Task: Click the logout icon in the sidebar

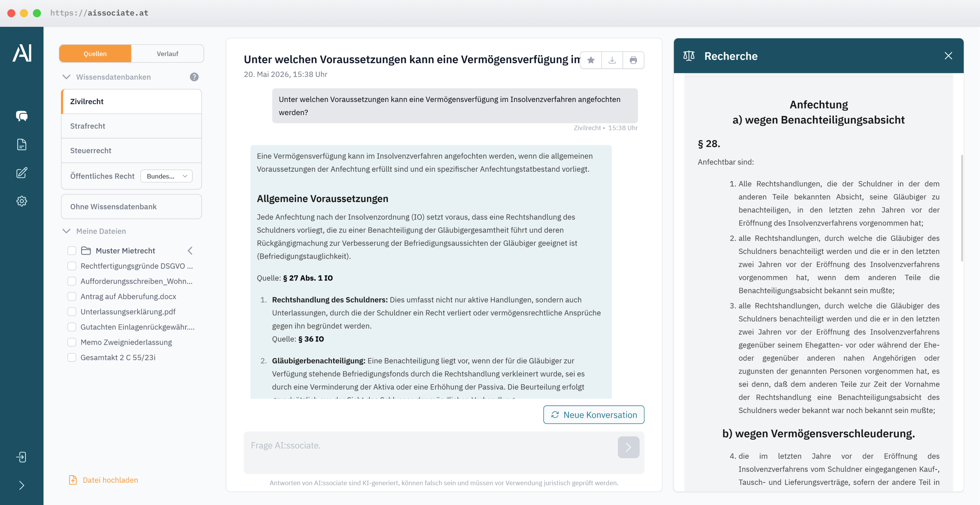Action: (21, 457)
